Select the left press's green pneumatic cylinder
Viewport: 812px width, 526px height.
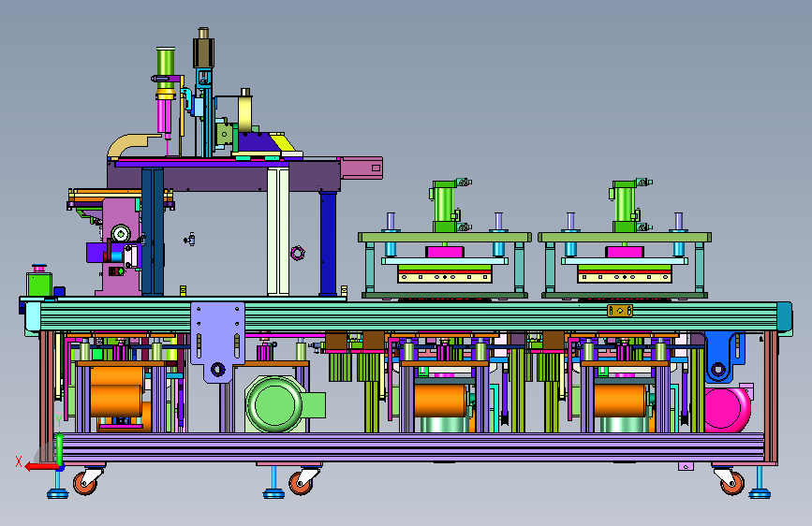[x=446, y=206]
